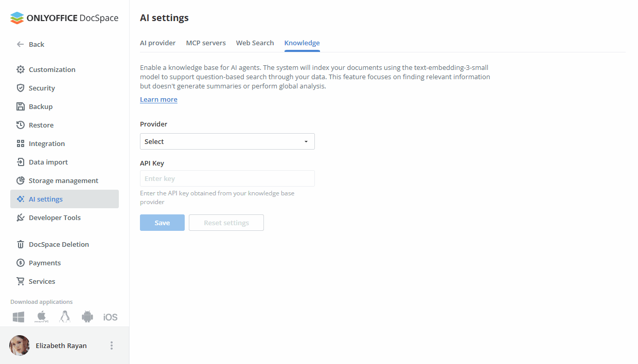The width and height of the screenshot is (638, 364).
Task: Download the Android application
Action: pyautogui.click(x=87, y=317)
